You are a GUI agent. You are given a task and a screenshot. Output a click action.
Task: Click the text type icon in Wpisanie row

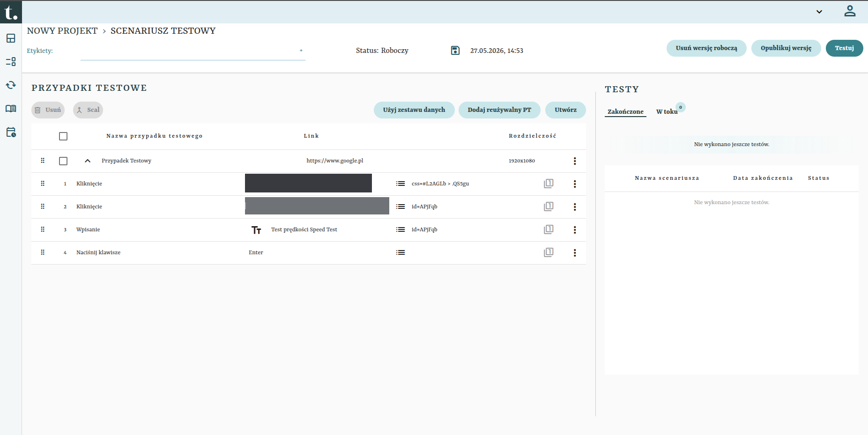coord(256,230)
